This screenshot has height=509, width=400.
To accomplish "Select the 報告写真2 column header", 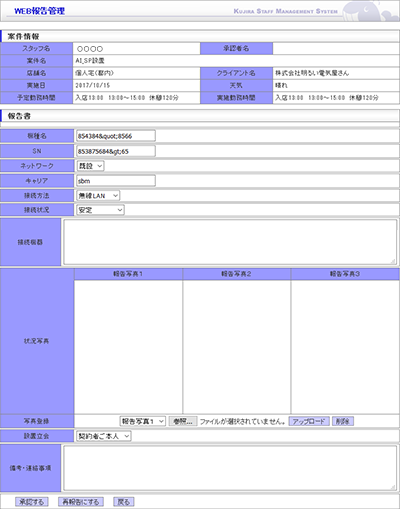I will click(236, 274).
